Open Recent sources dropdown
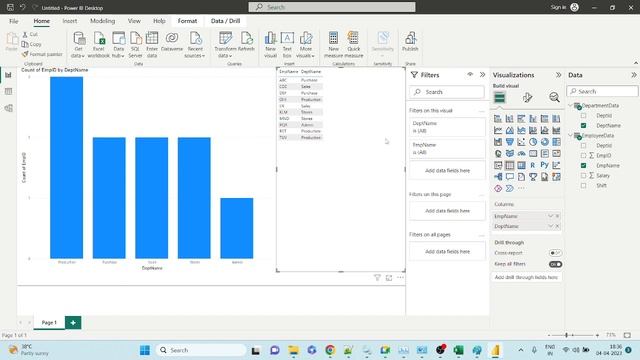 click(195, 44)
